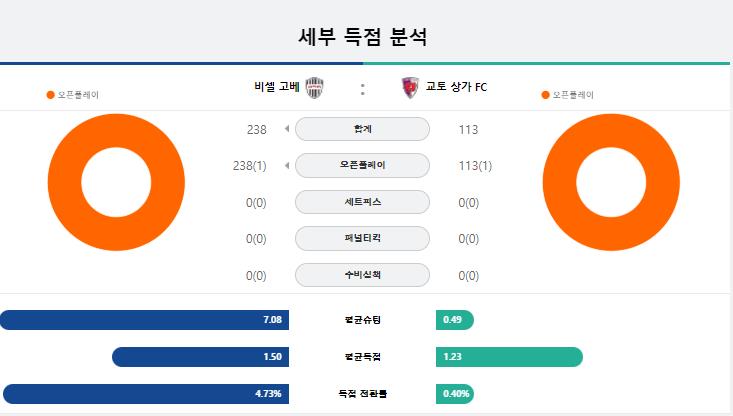Click the blue 7.08 average shots bar
Image resolution: width=733 pixels, height=416 pixels.
coord(144,320)
